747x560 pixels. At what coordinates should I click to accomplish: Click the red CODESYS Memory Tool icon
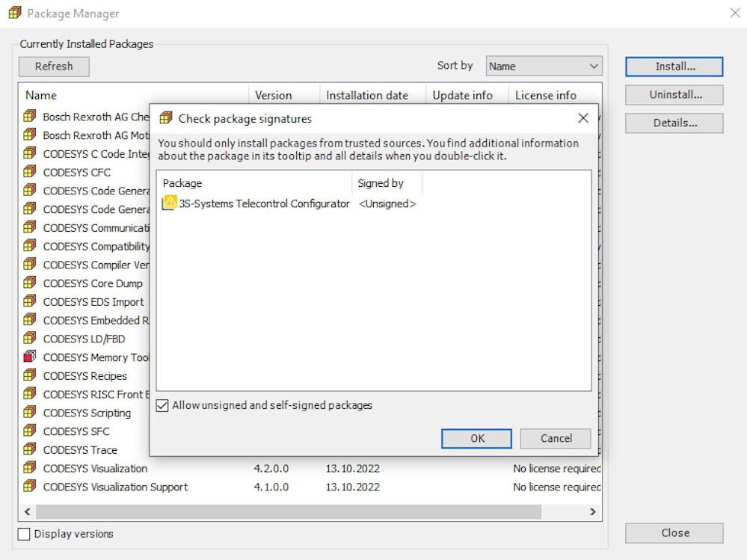pyautogui.click(x=30, y=357)
